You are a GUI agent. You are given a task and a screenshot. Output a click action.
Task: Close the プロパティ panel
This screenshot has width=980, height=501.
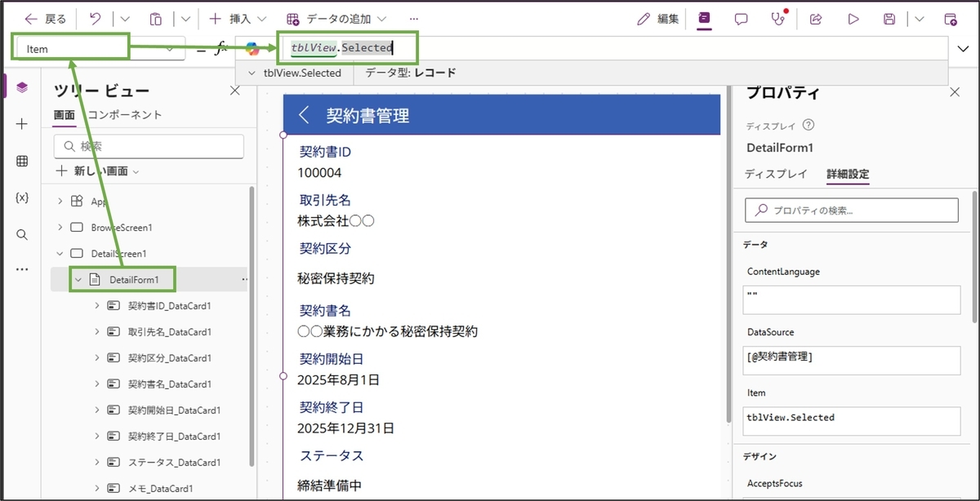tap(955, 92)
